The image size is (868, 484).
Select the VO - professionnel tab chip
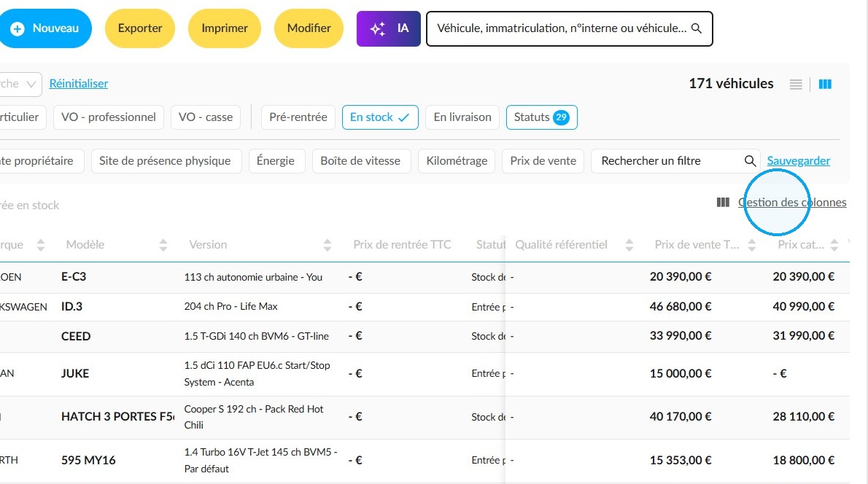point(109,117)
